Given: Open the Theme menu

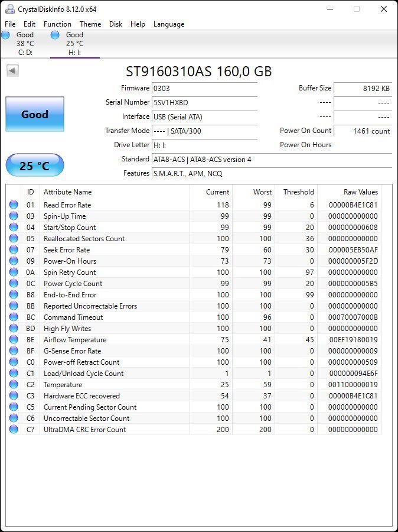Looking at the screenshot, I should 90,24.
